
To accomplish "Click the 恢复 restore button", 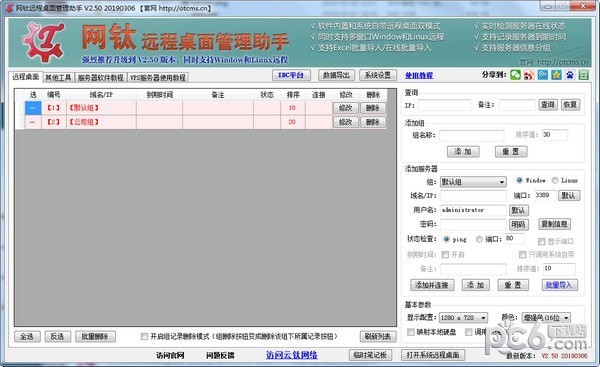I will tap(570, 104).
